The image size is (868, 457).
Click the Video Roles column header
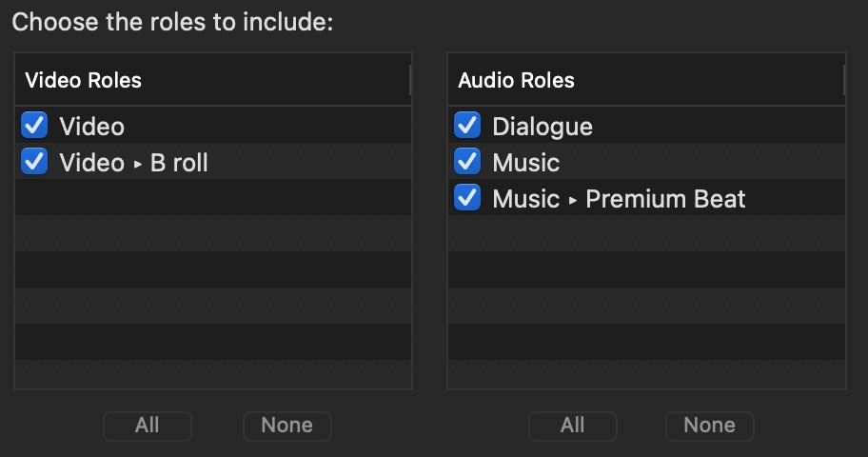tap(212, 80)
